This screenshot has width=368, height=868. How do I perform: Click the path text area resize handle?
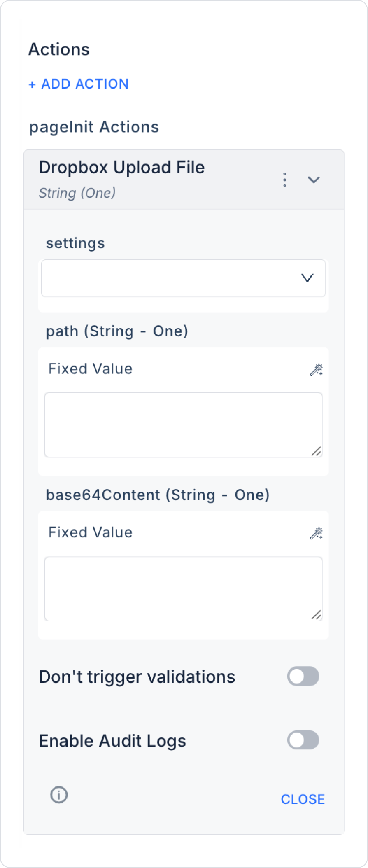(316, 452)
